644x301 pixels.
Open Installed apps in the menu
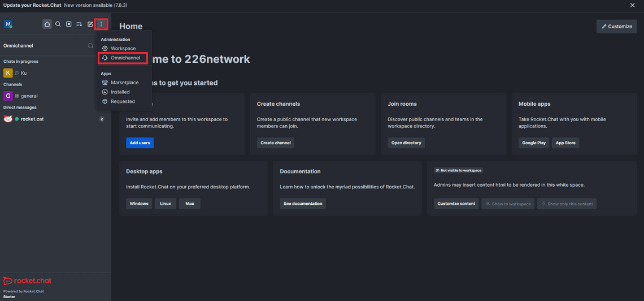(x=120, y=92)
